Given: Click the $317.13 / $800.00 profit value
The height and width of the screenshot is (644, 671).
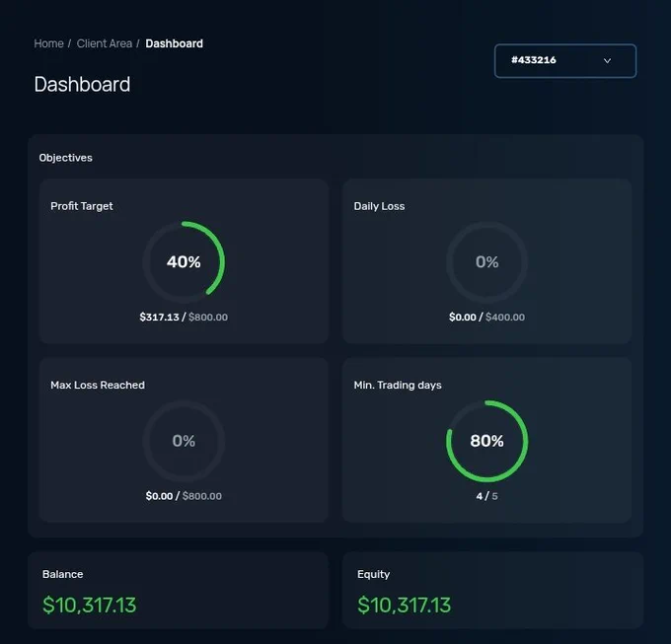Looking at the screenshot, I should pos(184,317).
